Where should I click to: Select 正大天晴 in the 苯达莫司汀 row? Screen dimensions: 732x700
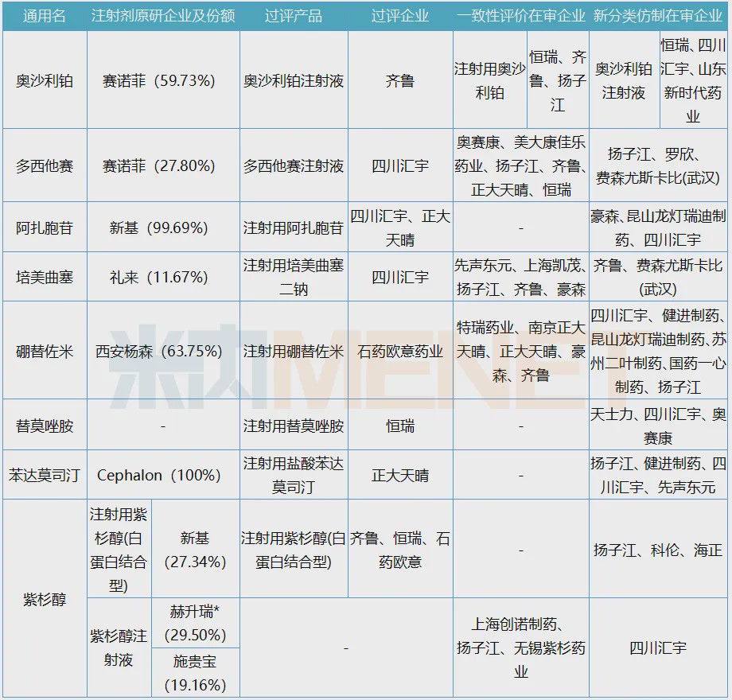pyautogui.click(x=400, y=475)
